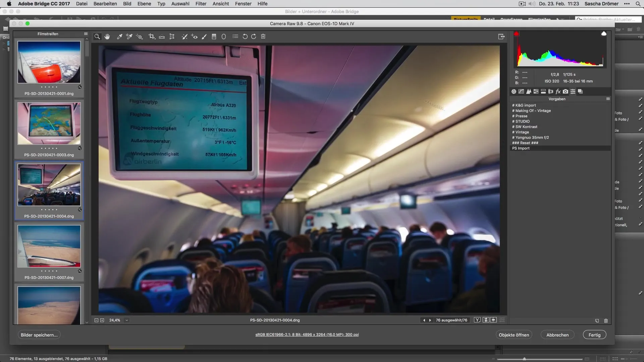Viewport: 644px width, 362px height.
Task: Switch to Lens Corrections panel tab
Action: coord(551,92)
